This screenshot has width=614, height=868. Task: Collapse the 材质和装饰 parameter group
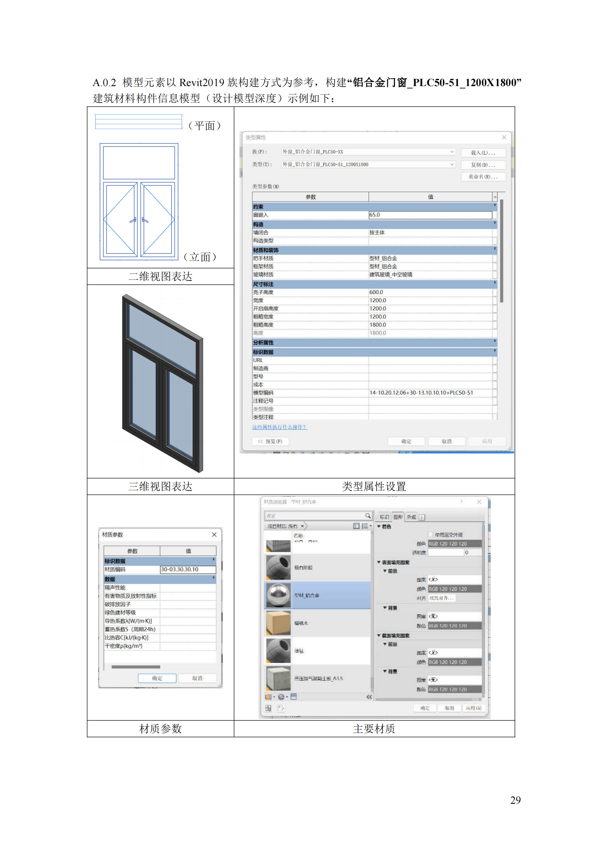[494, 249]
